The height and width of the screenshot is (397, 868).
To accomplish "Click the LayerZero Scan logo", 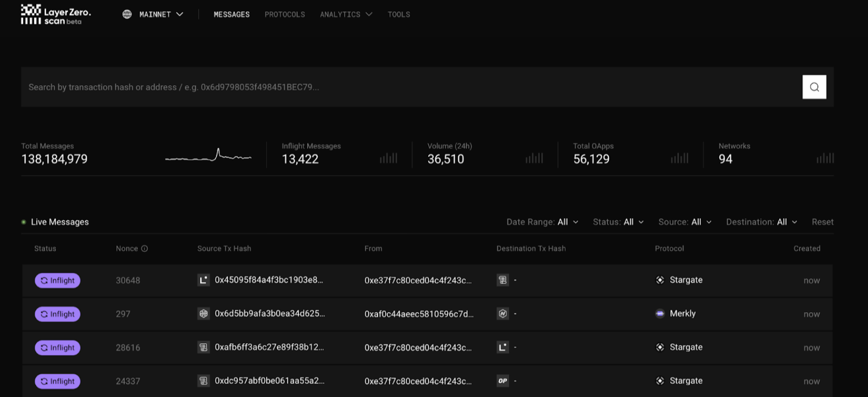I will 55,15.
